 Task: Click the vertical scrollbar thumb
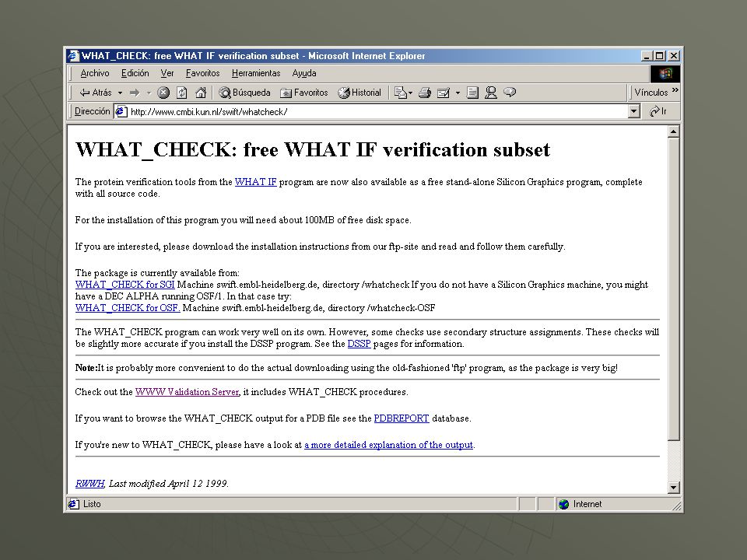click(x=673, y=289)
